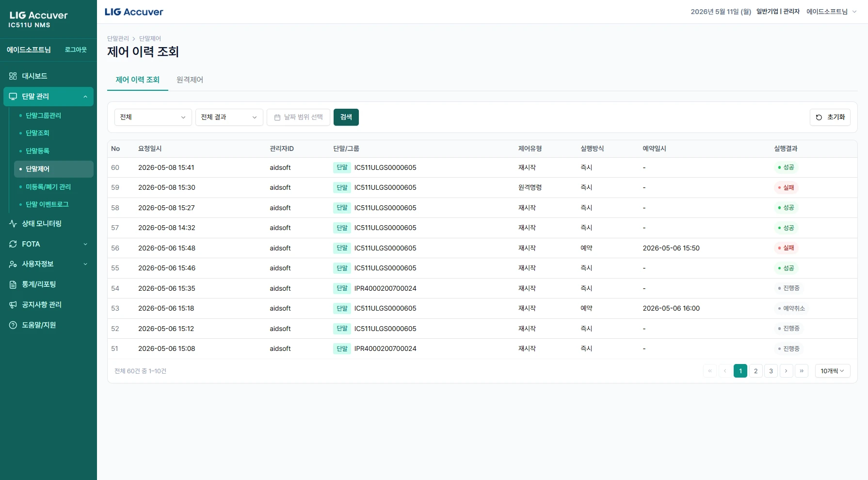Go to pagination page 3
Viewport: 868px width, 480px height.
[771, 371]
